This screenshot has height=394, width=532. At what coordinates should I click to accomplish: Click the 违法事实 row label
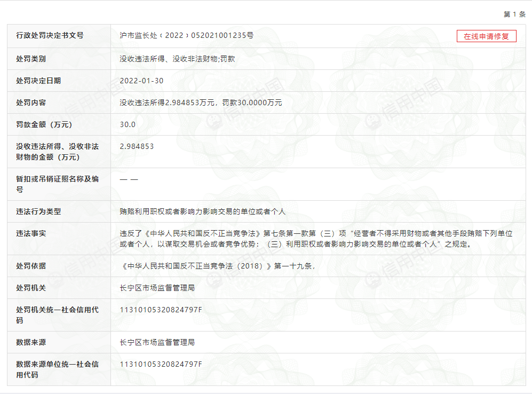[x=31, y=233]
